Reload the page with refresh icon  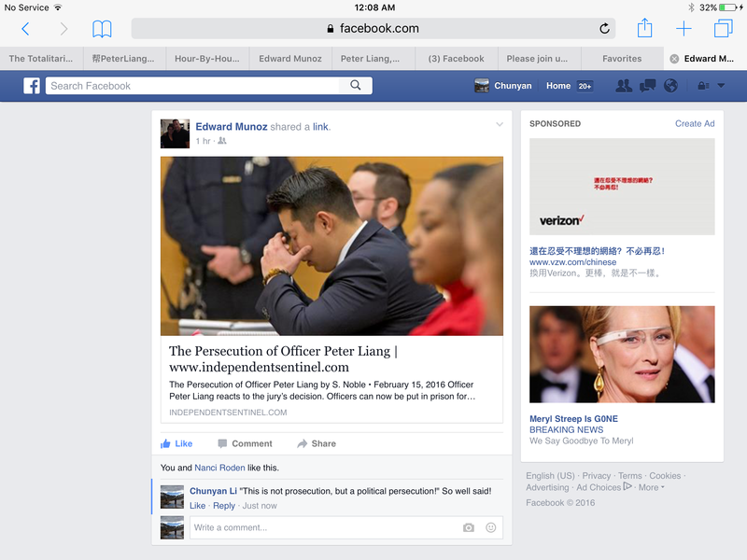(604, 29)
